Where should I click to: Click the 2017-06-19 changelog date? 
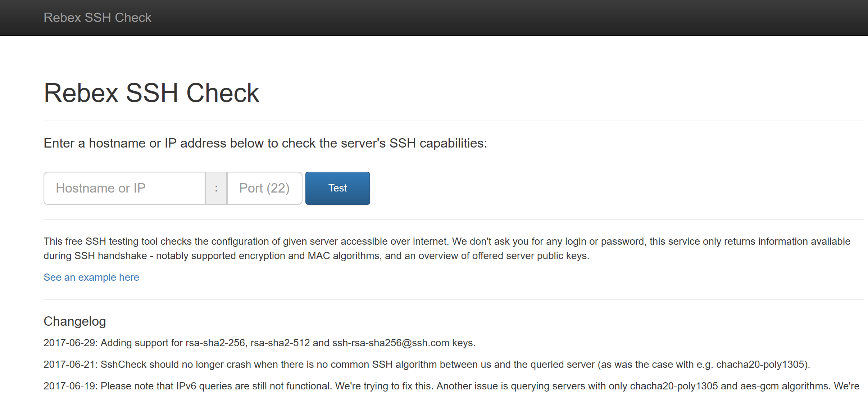[70, 386]
